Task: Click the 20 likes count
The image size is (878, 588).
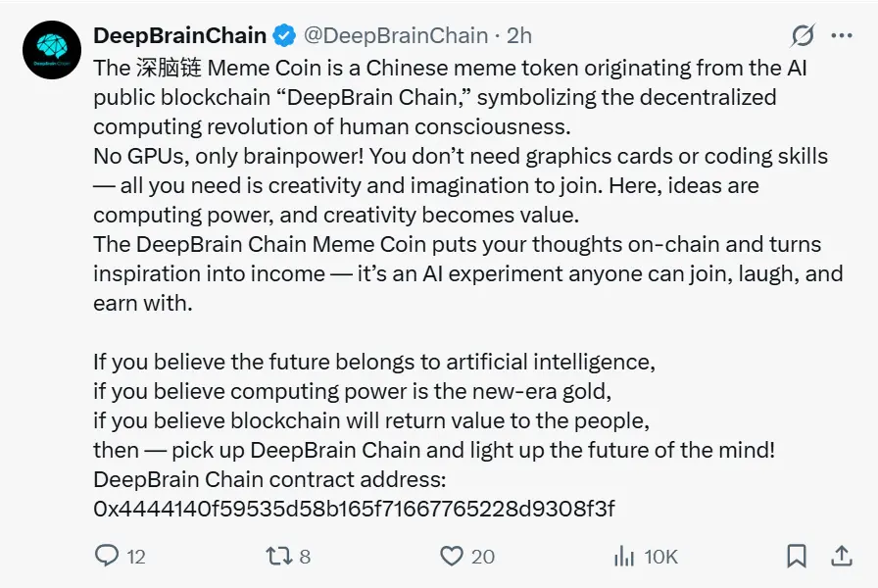Action: coord(483,557)
